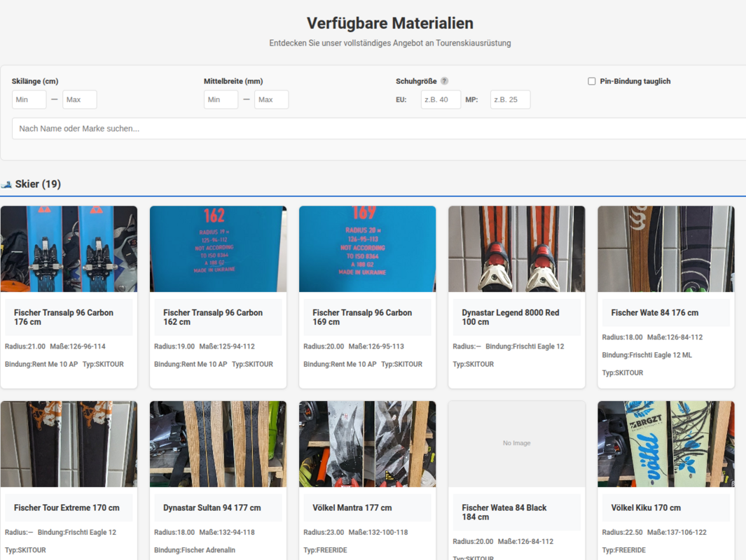Click the shoe size help question-mark icon
The image size is (746, 560).
445,81
